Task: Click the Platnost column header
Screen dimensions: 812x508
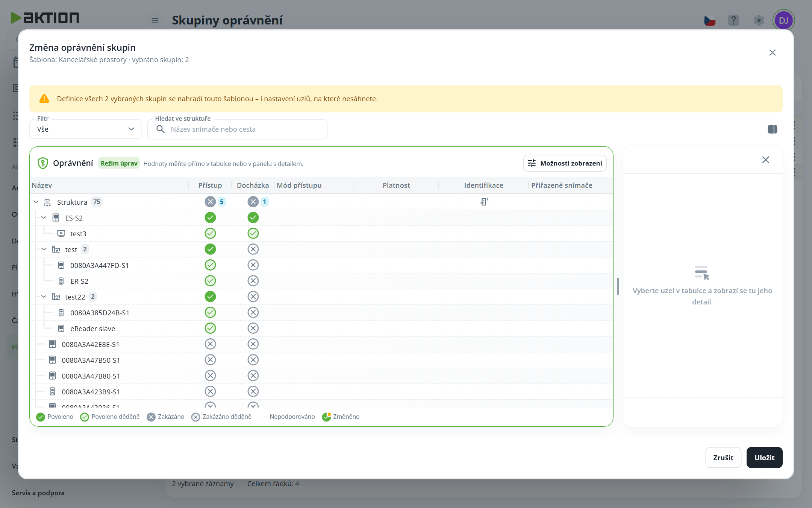Action: point(396,186)
